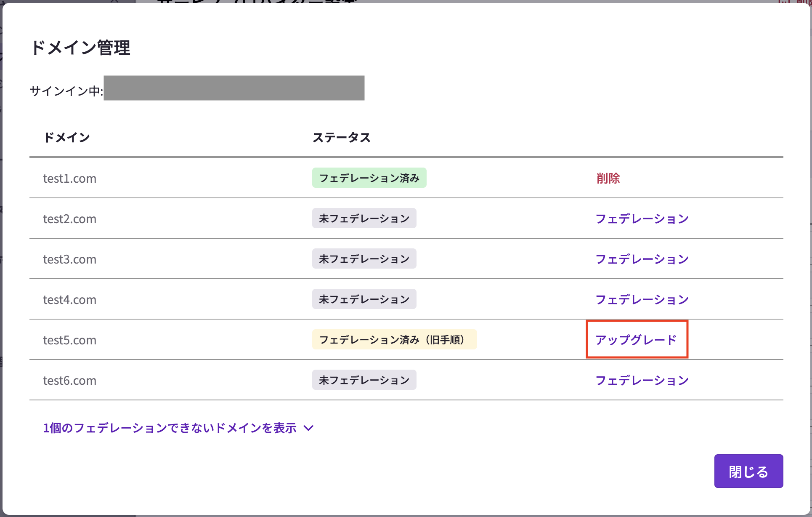Image resolution: width=812 pixels, height=517 pixels.
Task: Click the フェデレーション済み badge on test1.com
Action: [x=369, y=178]
